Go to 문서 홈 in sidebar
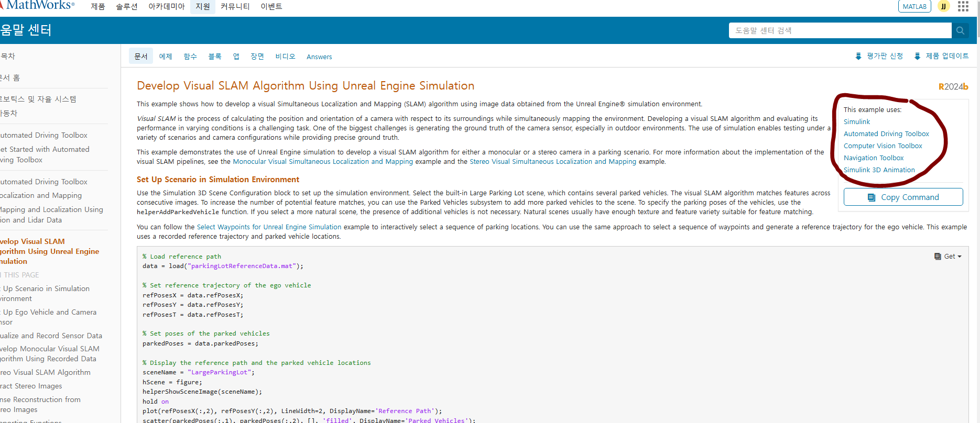Image resolution: width=980 pixels, height=423 pixels. point(10,77)
